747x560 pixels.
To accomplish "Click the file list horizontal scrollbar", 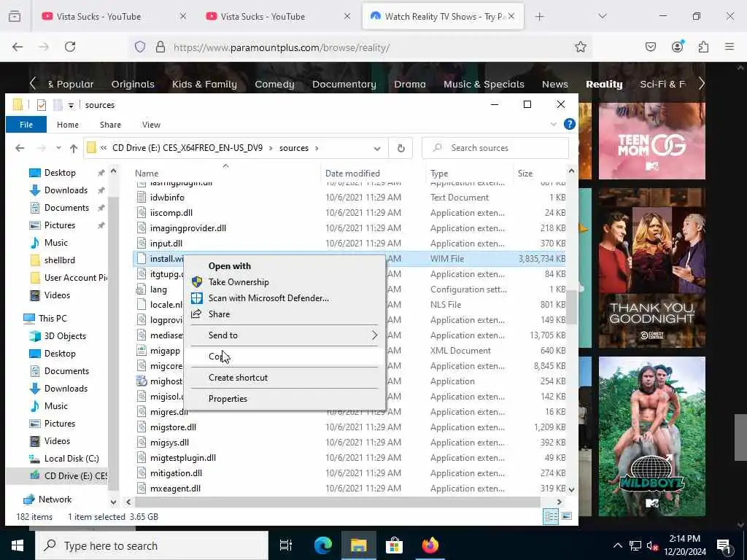I will [x=337, y=502].
